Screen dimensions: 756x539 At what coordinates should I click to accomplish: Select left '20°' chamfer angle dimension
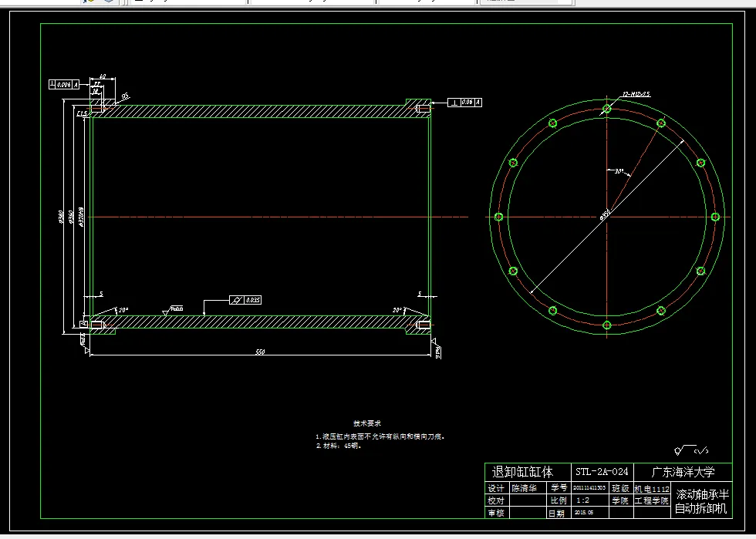(123, 309)
